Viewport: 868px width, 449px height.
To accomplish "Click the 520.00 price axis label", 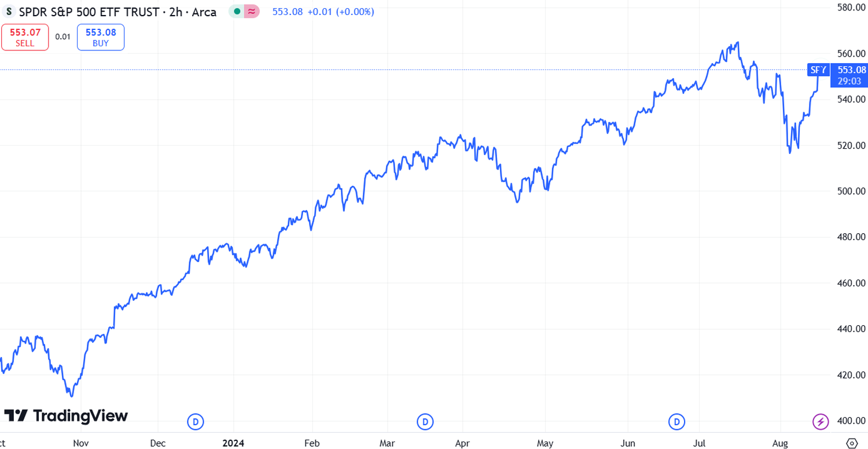I will click(x=850, y=145).
